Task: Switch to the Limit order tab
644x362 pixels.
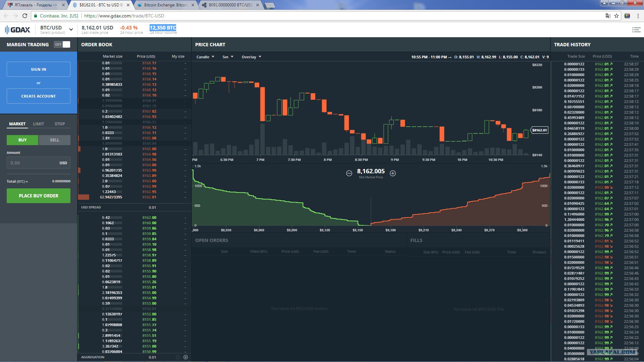Action: pos(39,124)
